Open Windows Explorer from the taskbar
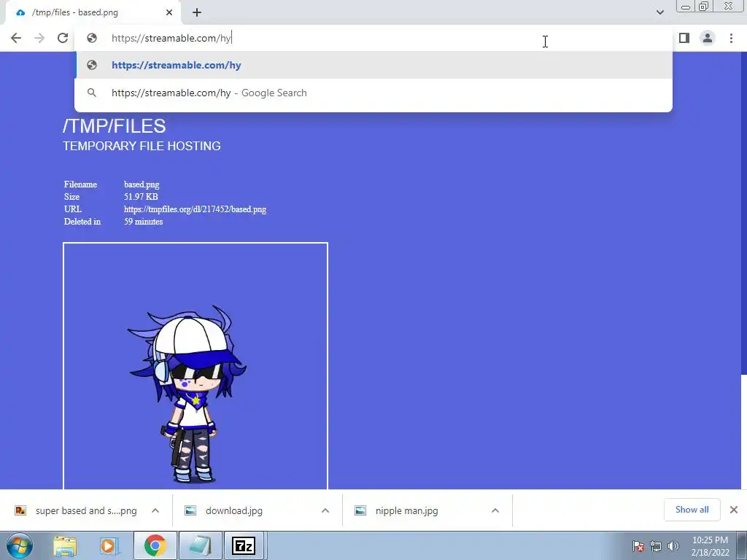747x560 pixels. tap(65, 545)
